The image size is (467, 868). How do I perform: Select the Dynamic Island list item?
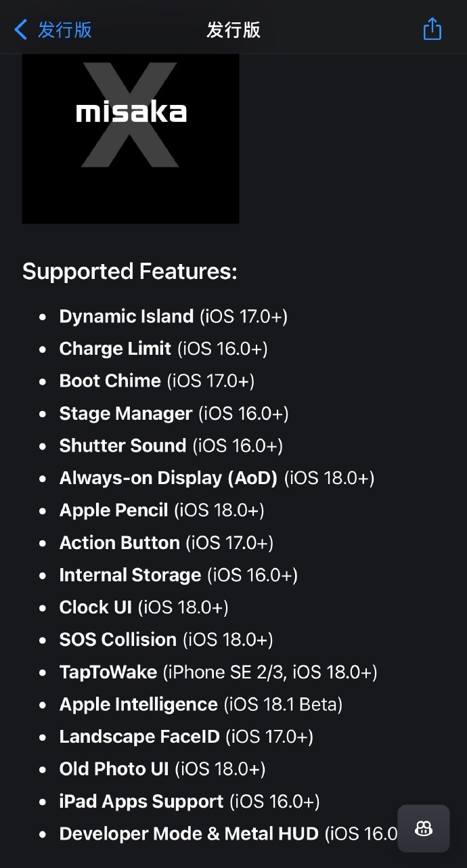pyautogui.click(x=173, y=316)
